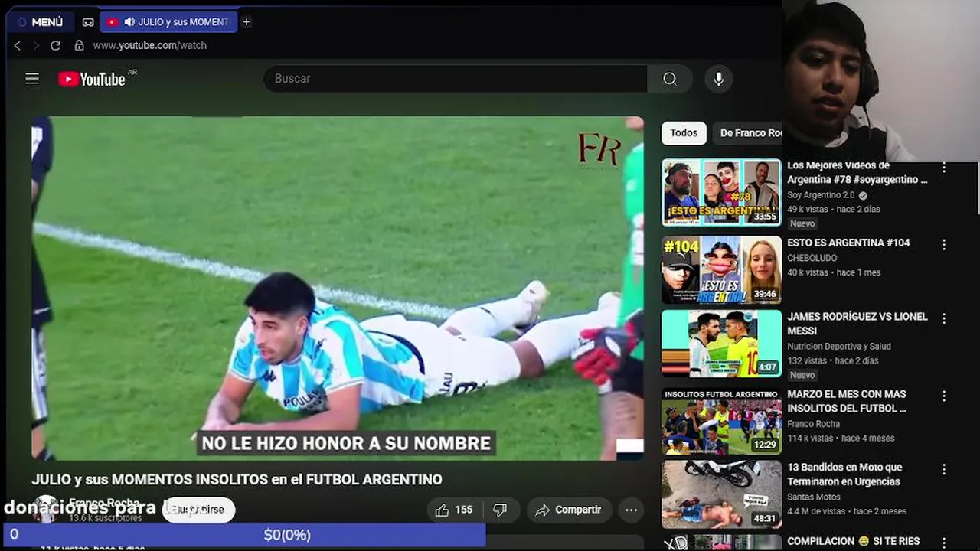Open the tab icon next to MENÚ
Image resolution: width=980 pixels, height=551 pixels.
pyautogui.click(x=88, y=22)
